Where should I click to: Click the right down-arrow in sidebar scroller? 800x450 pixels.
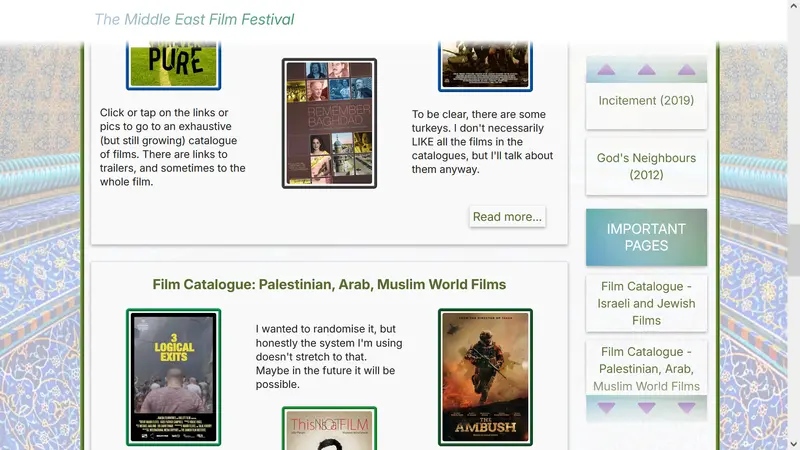687,408
